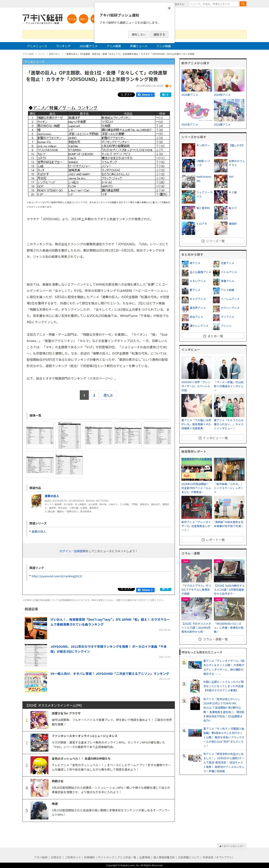Go to page 2 of article
The width and height of the screenshot is (269, 868).
[94, 395]
